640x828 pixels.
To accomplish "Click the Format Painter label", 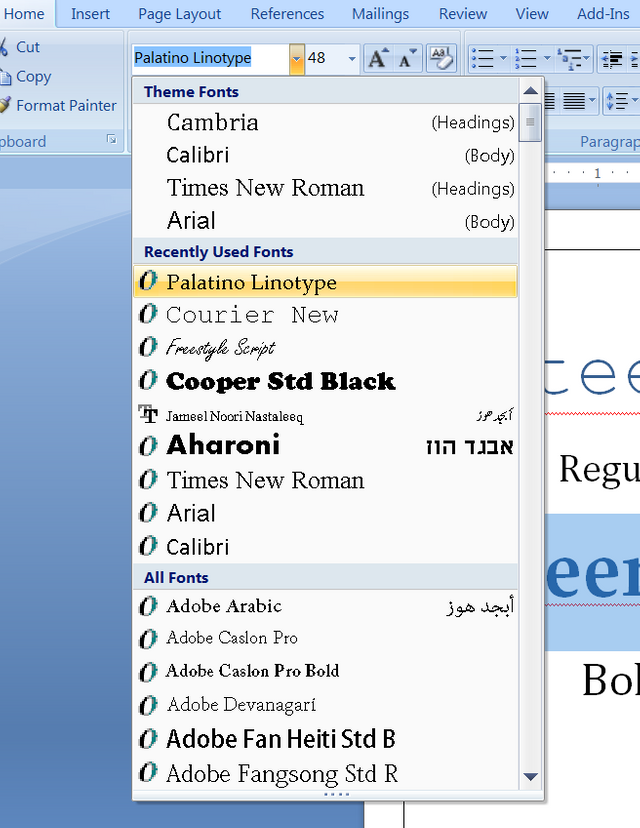I will tap(67, 106).
